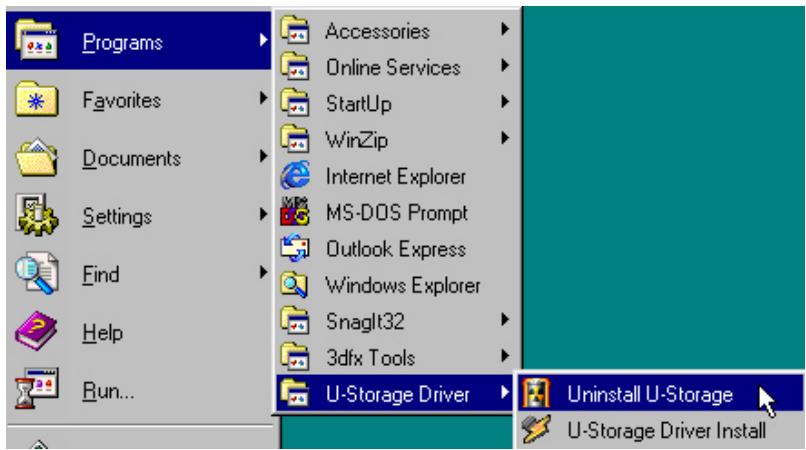Screen dimensions: 806x450
Task: Expand the Favorites submenu arrow
Action: [x=263, y=98]
